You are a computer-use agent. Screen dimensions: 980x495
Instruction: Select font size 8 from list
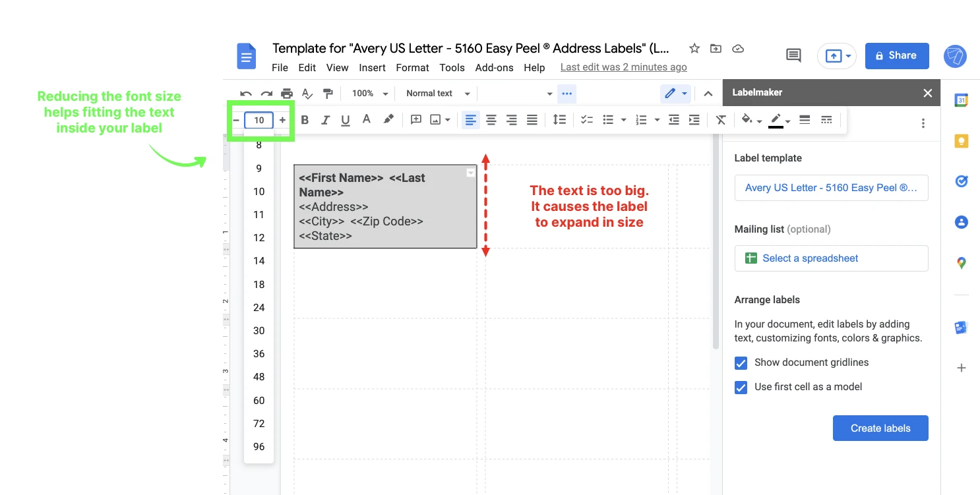pos(259,145)
